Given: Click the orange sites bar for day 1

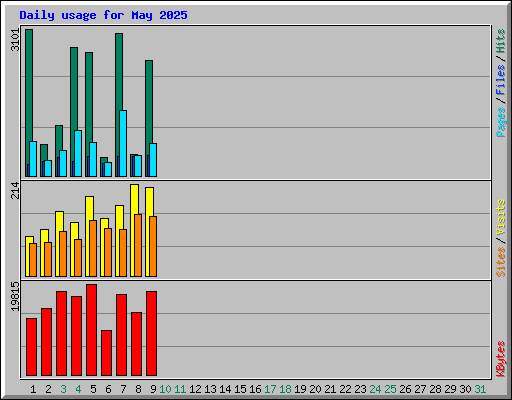Looking at the screenshot, I should pyautogui.click(x=33, y=260).
